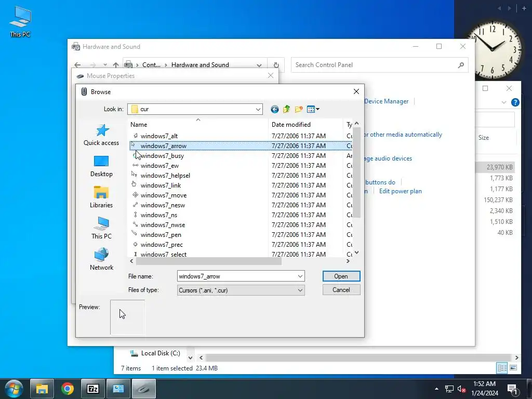Open the Device Manager link
The width and height of the screenshot is (532, 399).
tap(386, 101)
